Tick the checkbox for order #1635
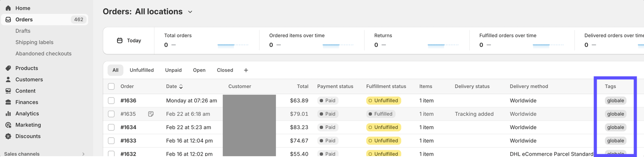This screenshot has height=157, width=644. click(111, 114)
